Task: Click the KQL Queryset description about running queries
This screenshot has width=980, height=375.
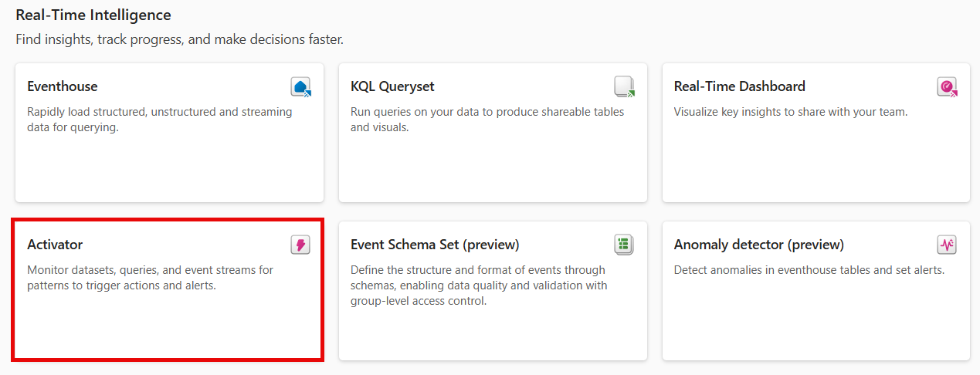Action: (487, 120)
